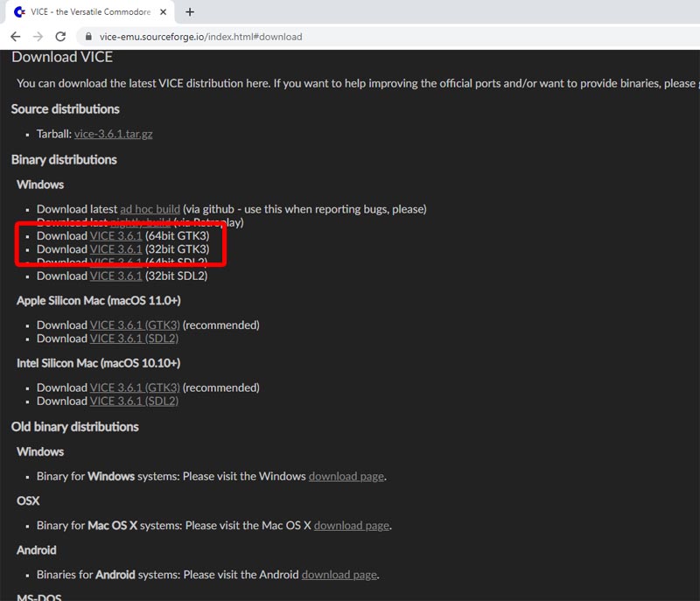Click the "Old binary distributions" heading
Viewport: 700px width, 601px height.
tap(75, 427)
